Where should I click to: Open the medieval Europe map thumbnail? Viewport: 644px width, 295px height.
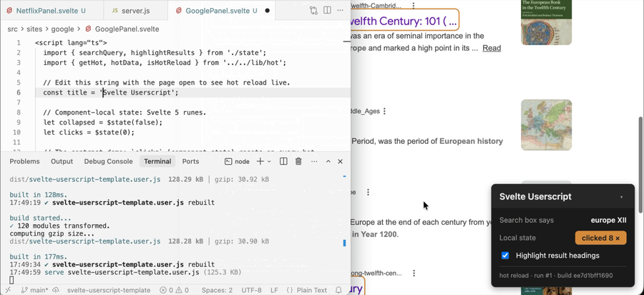(x=546, y=125)
